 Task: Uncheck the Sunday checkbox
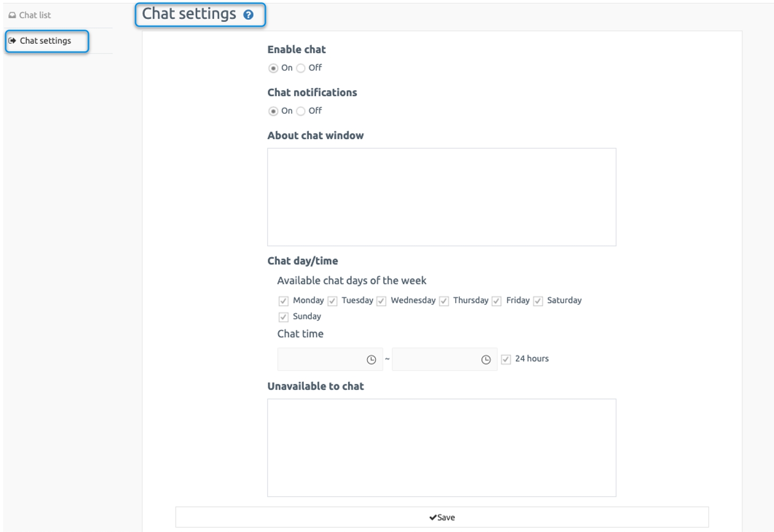click(283, 317)
